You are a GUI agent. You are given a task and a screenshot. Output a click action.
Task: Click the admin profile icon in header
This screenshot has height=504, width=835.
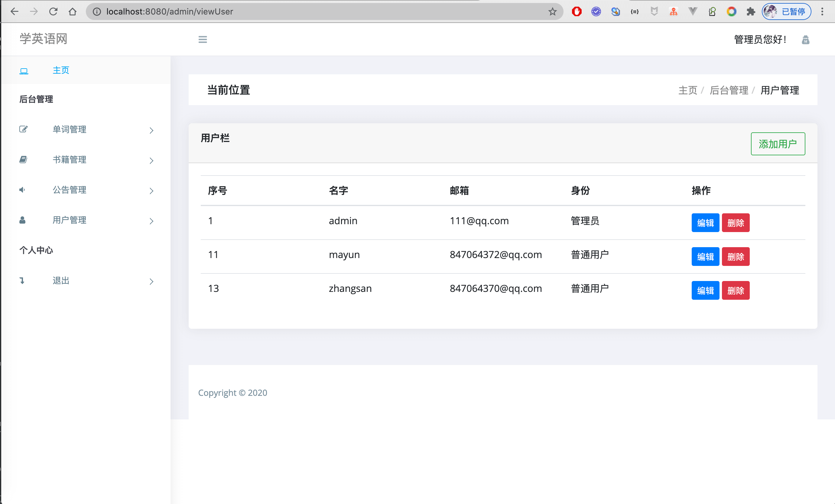click(805, 40)
